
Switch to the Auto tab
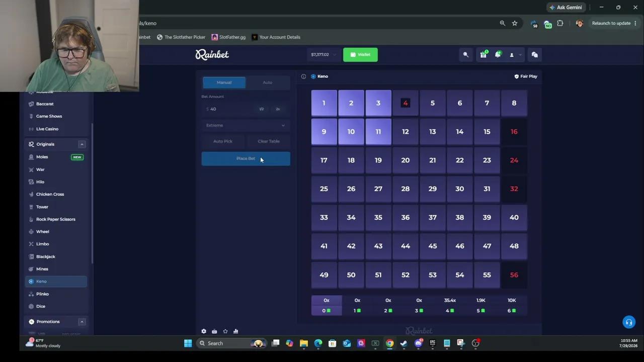point(268,82)
